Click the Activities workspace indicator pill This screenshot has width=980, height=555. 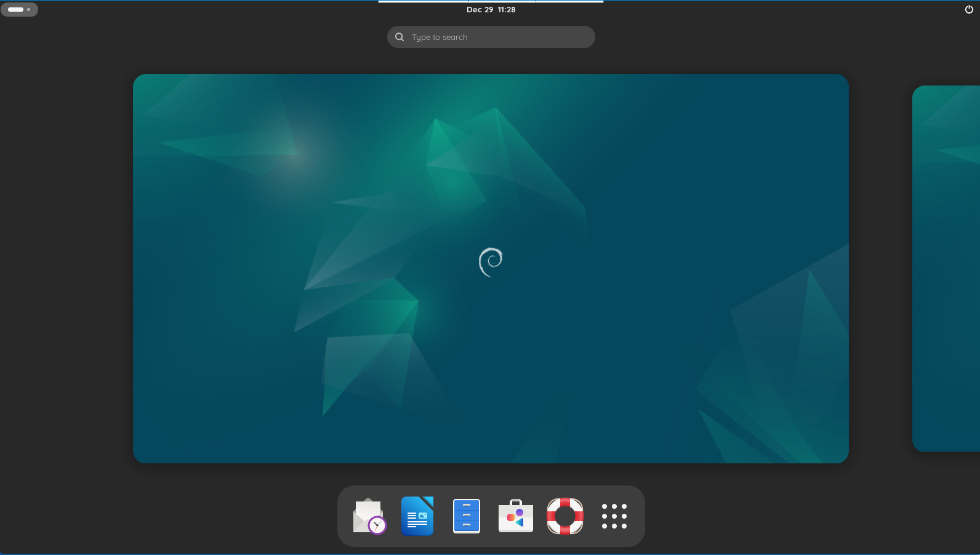point(19,9)
